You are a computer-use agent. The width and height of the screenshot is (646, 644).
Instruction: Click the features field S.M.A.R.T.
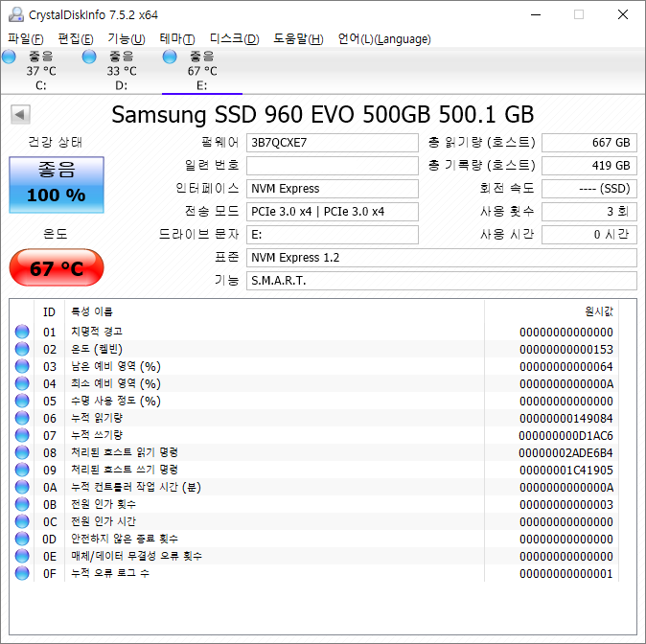[x=442, y=281]
